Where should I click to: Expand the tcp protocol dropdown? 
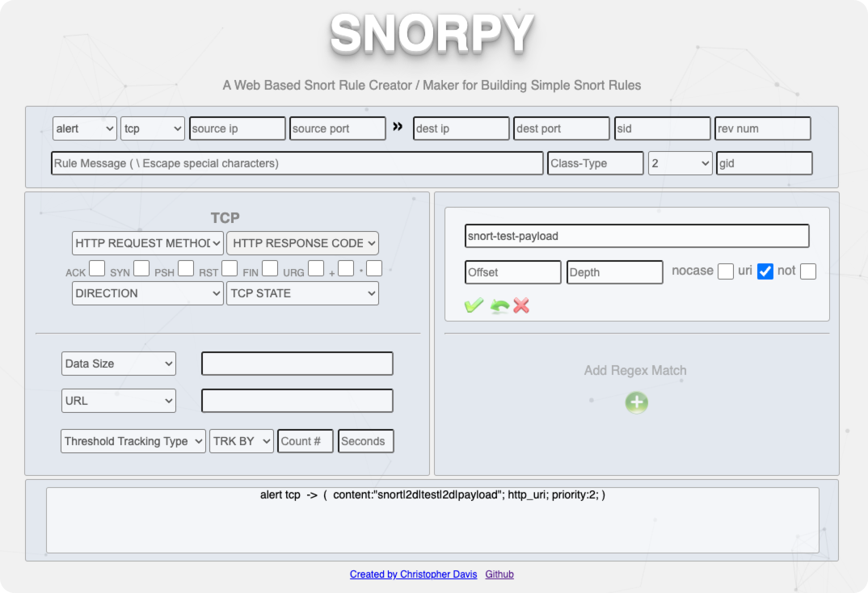[x=153, y=128]
